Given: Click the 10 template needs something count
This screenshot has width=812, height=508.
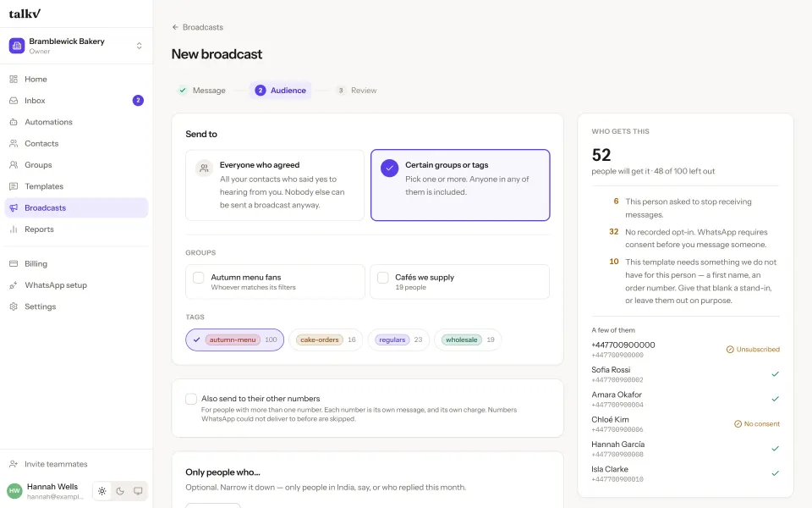Looking at the screenshot, I should click(614, 262).
